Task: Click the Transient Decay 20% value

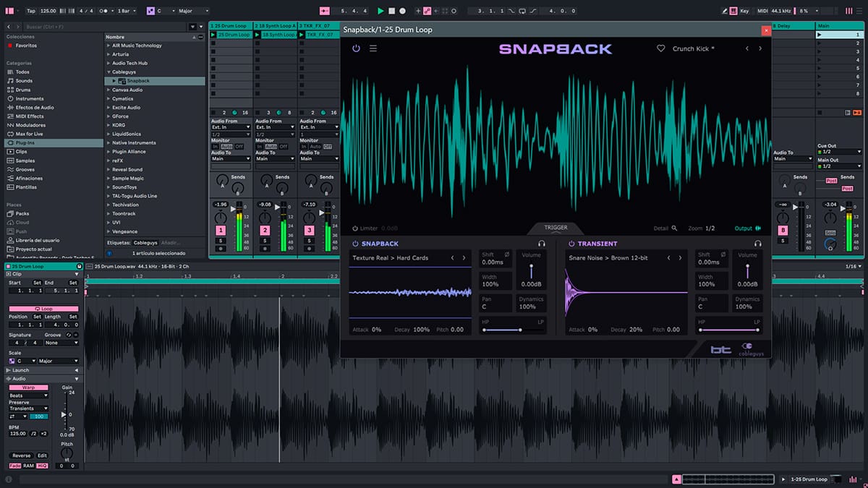Action: point(636,330)
